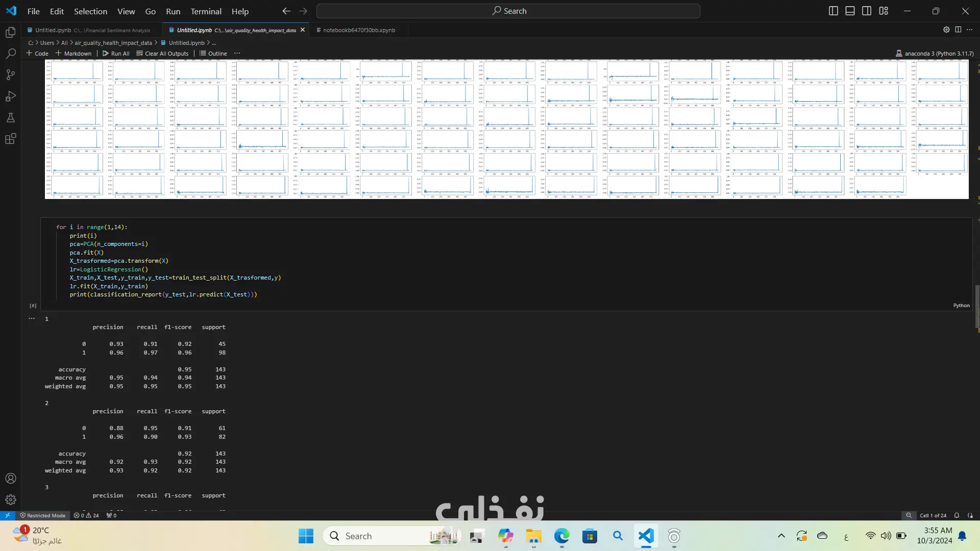The image size is (980, 551).
Task: Expand the cell output more actions ellipsis
Action: [x=32, y=318]
